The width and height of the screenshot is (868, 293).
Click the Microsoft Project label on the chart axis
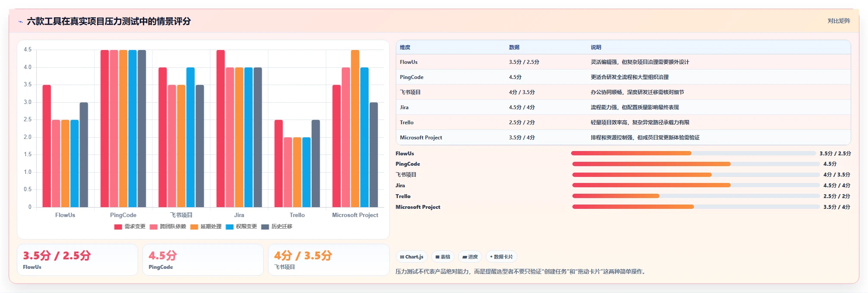[355, 215]
